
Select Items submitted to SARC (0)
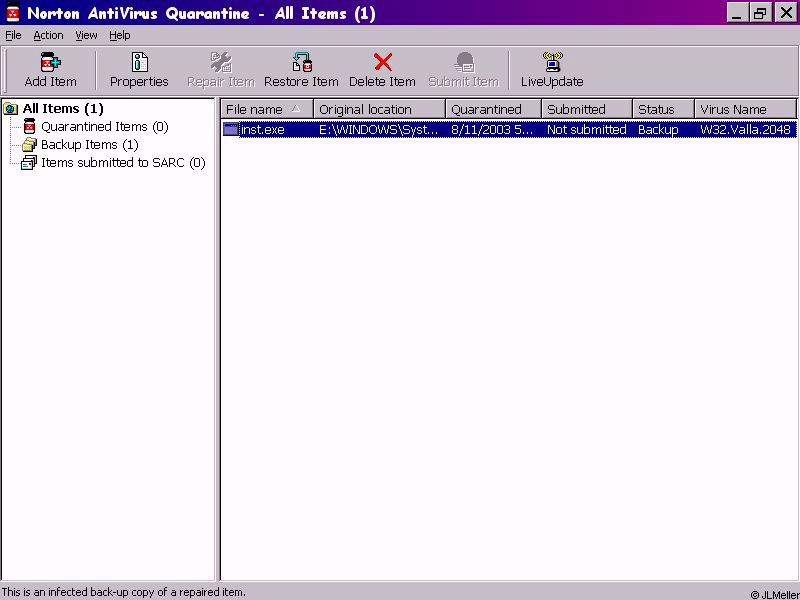tap(122, 163)
